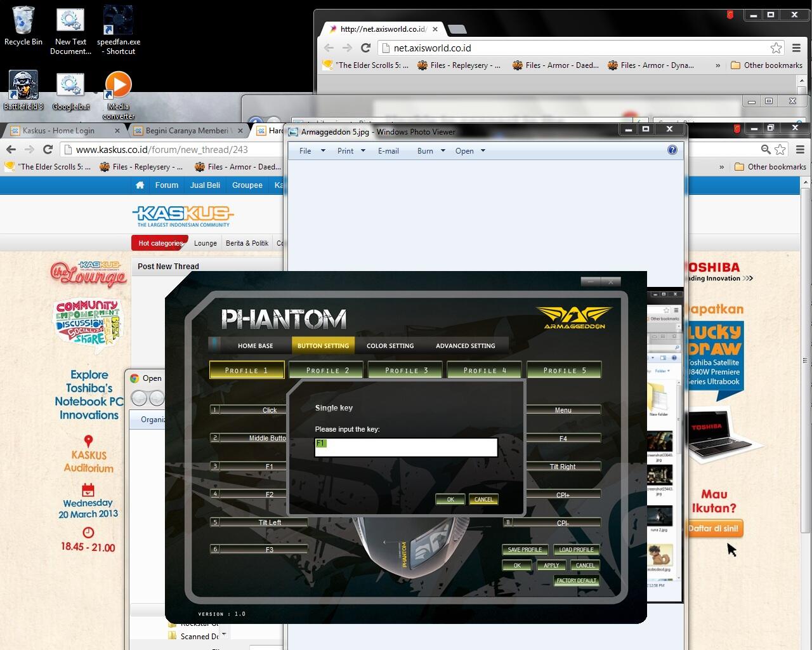Switch to COLOR SETTING tab
812x650 pixels.
(390, 345)
